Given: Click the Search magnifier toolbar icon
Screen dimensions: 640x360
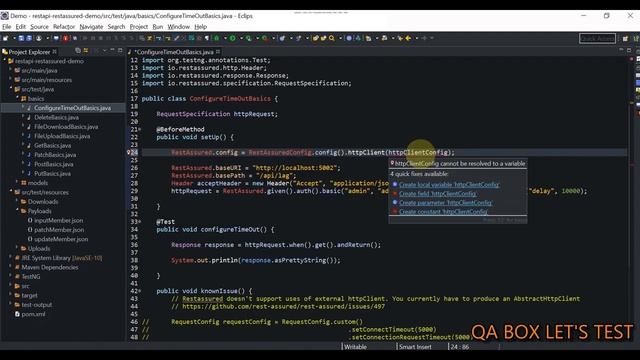Looking at the screenshot, I should pyautogui.click(x=332, y=38).
